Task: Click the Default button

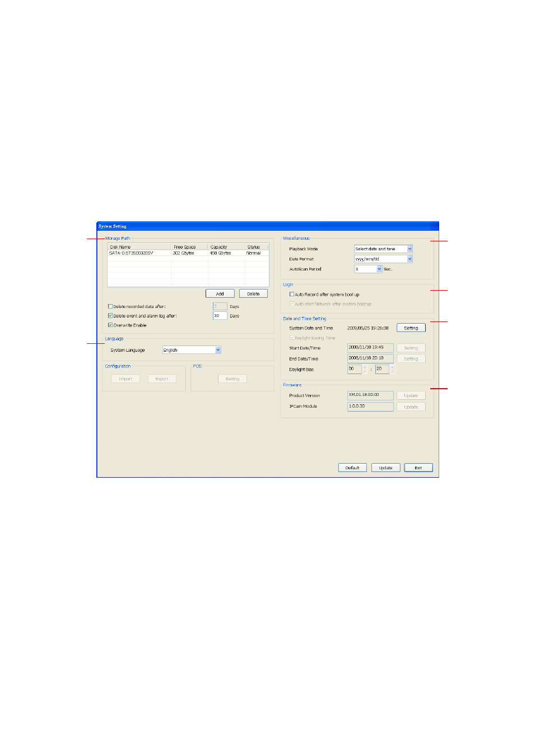Action: [352, 468]
